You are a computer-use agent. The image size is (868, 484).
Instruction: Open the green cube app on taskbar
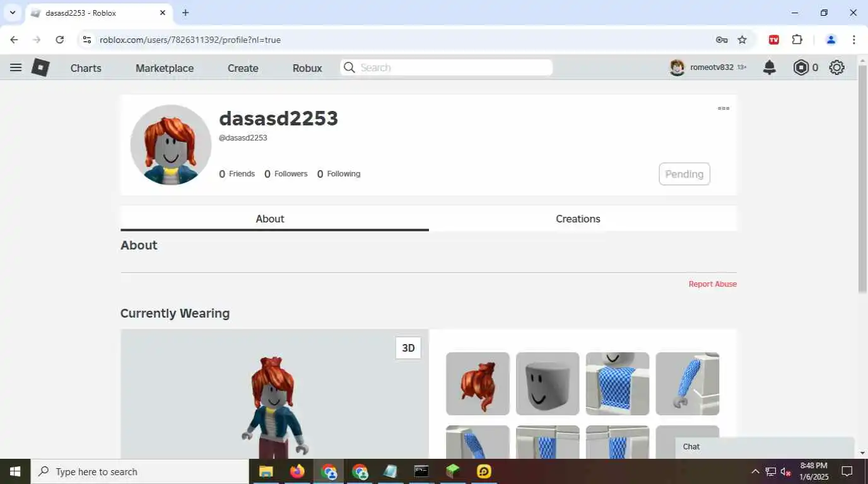point(452,471)
